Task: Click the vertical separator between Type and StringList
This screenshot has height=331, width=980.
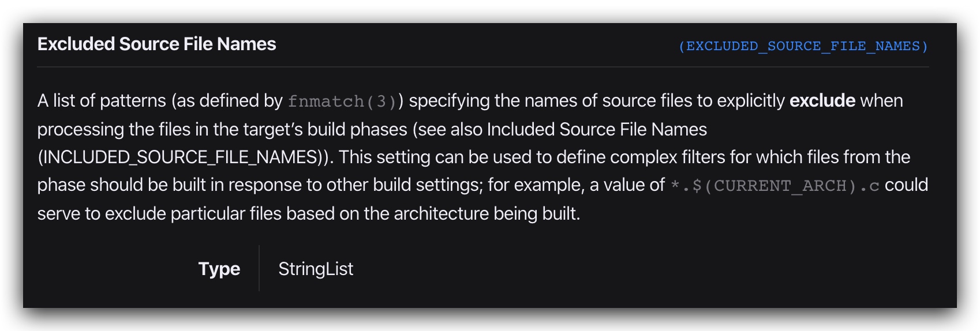Action: point(259,268)
